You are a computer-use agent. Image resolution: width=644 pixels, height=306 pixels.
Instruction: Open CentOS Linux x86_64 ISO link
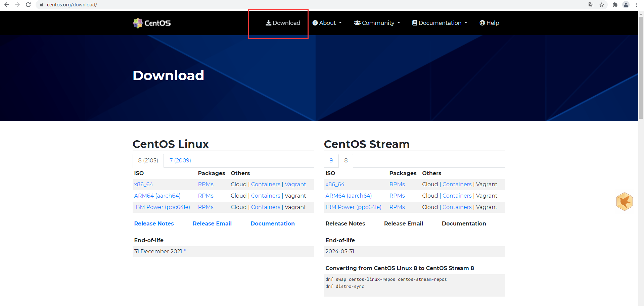coord(144,184)
